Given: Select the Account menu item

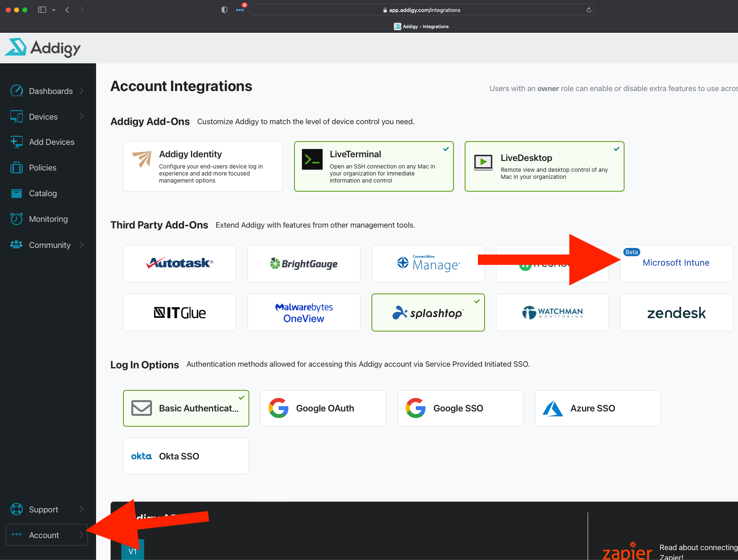Looking at the screenshot, I should (44, 535).
